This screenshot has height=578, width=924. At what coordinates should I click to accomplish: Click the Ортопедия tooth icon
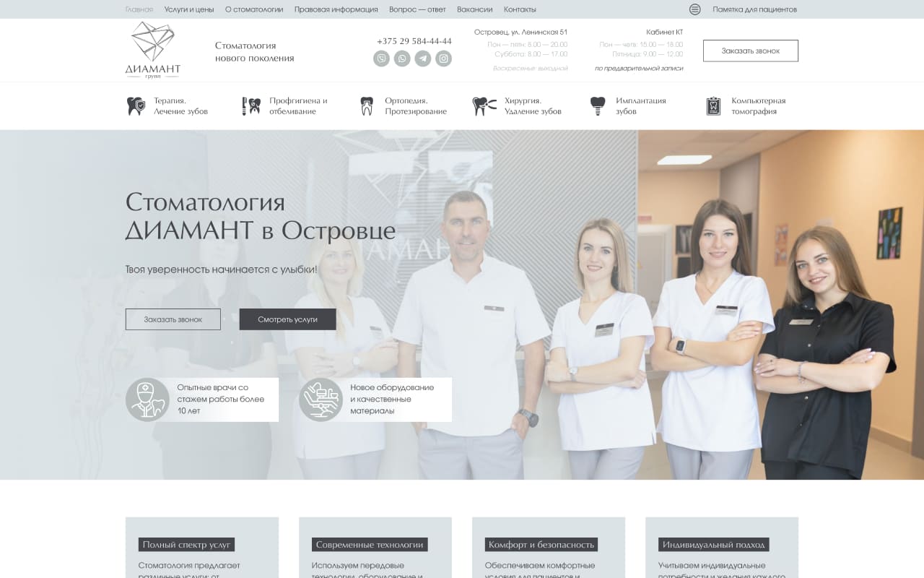pos(367,106)
